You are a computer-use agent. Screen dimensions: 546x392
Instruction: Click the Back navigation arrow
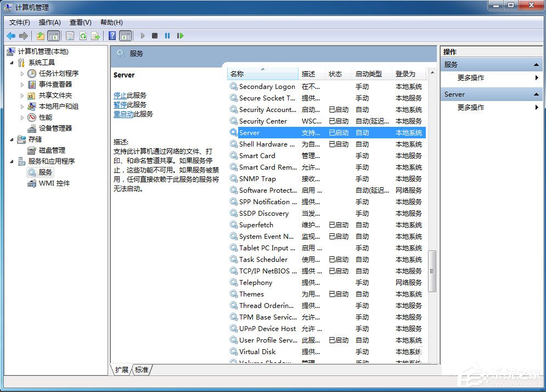pos(10,36)
